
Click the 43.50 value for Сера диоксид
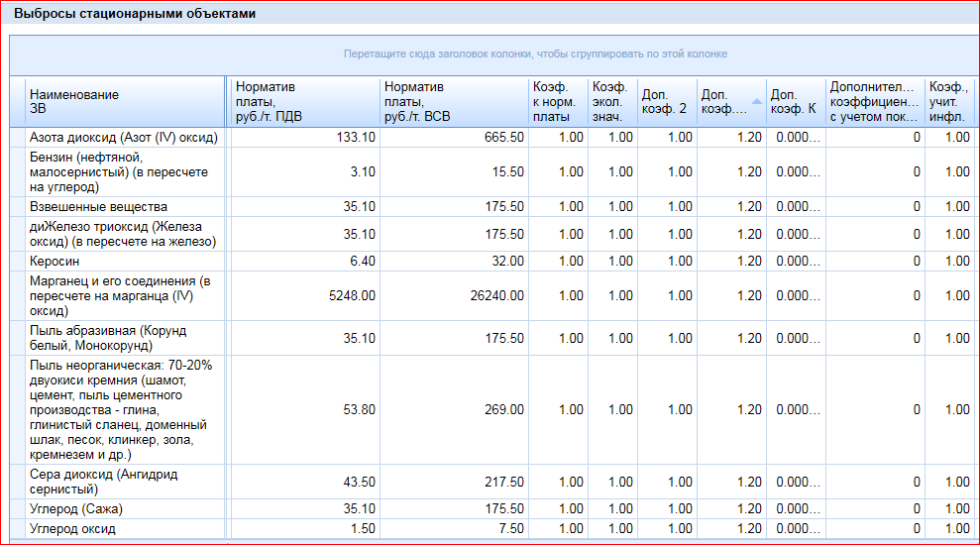pyautogui.click(x=357, y=482)
